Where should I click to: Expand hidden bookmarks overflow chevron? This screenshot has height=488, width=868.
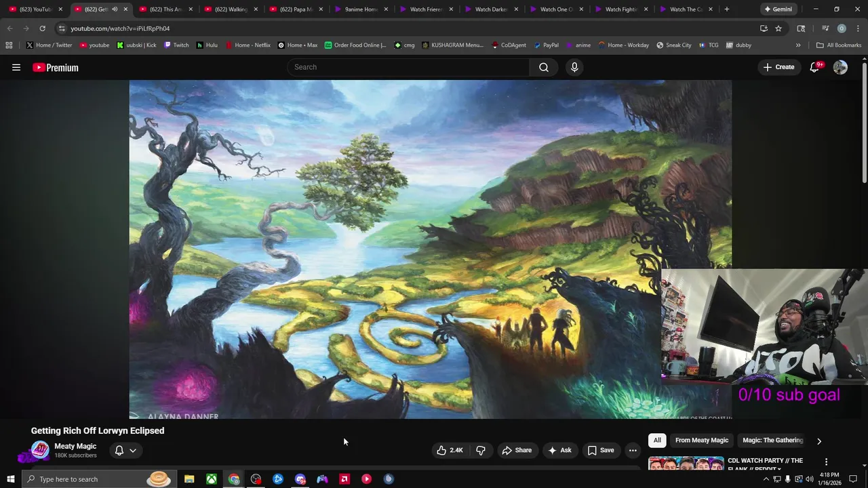tap(798, 45)
